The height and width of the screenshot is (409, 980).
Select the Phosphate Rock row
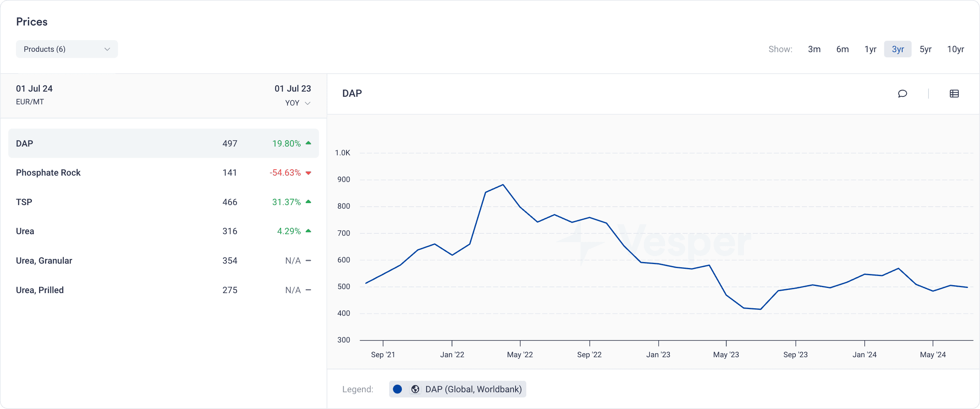point(163,172)
